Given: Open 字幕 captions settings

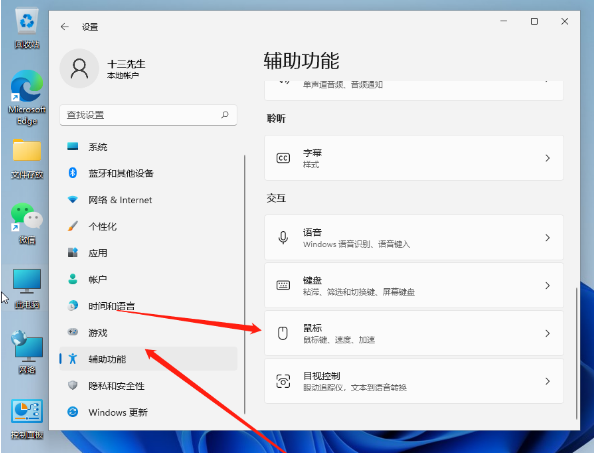Looking at the screenshot, I should pyautogui.click(x=414, y=158).
